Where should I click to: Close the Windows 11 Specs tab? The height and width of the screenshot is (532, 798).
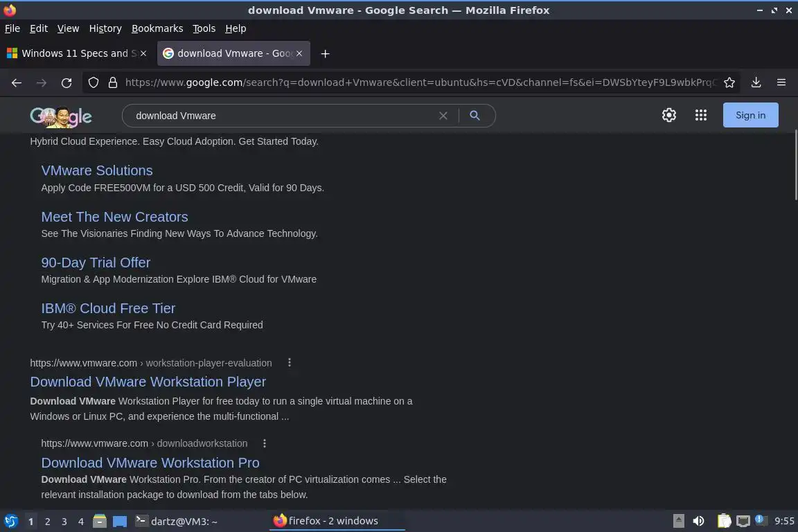(x=143, y=53)
